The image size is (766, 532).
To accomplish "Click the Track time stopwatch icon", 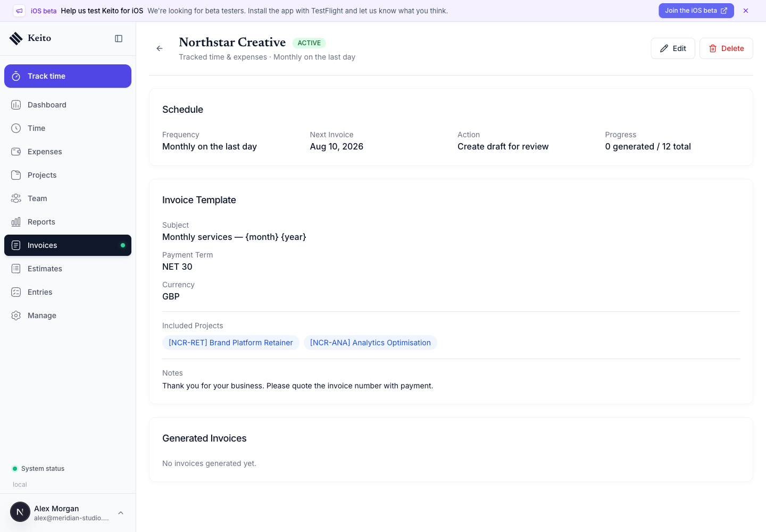I will click(x=16, y=76).
